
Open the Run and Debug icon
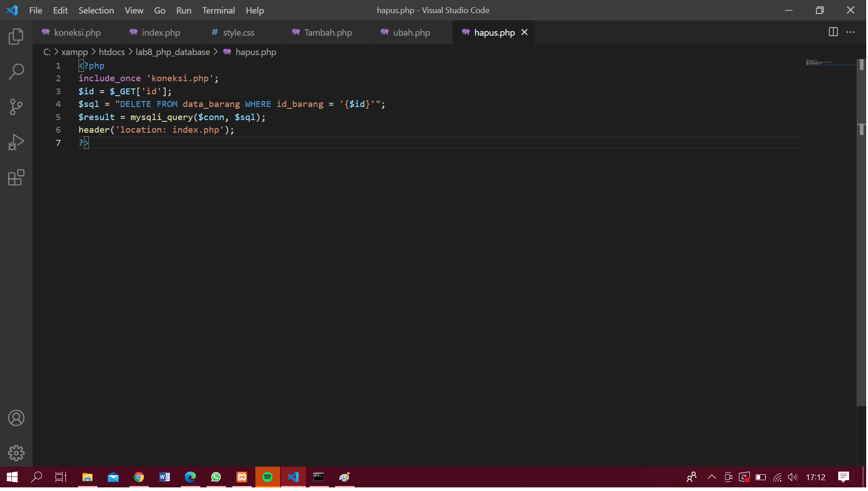tap(16, 142)
